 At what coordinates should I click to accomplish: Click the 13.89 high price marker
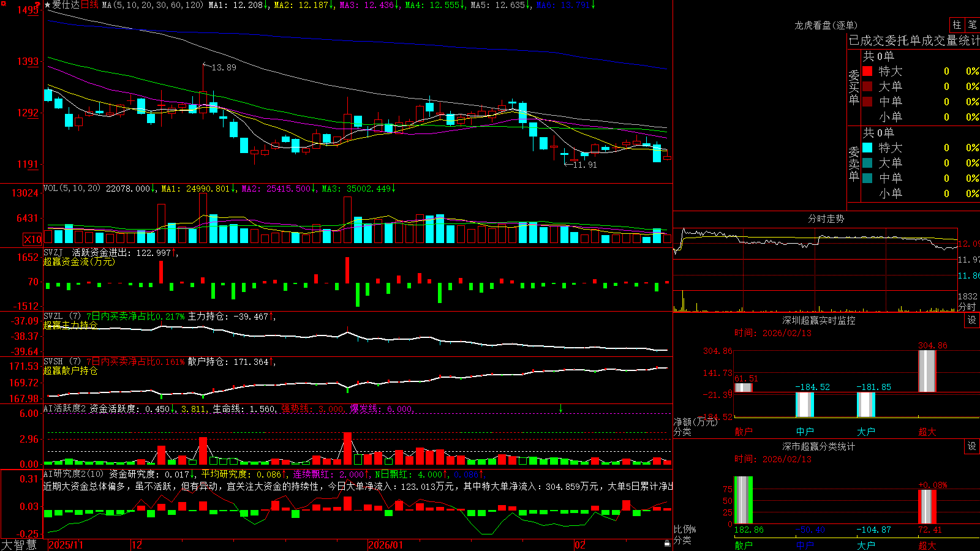pos(224,67)
